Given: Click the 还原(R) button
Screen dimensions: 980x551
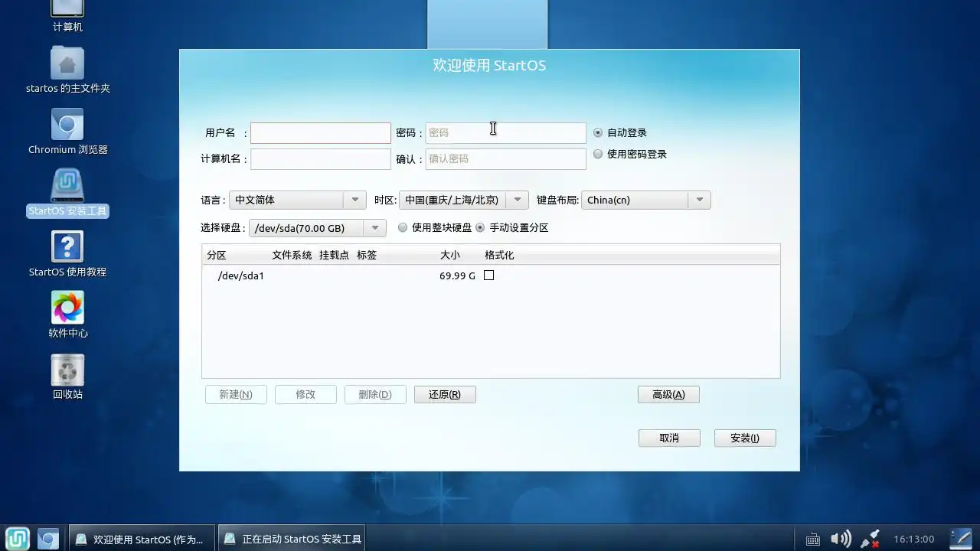Looking at the screenshot, I should [445, 394].
